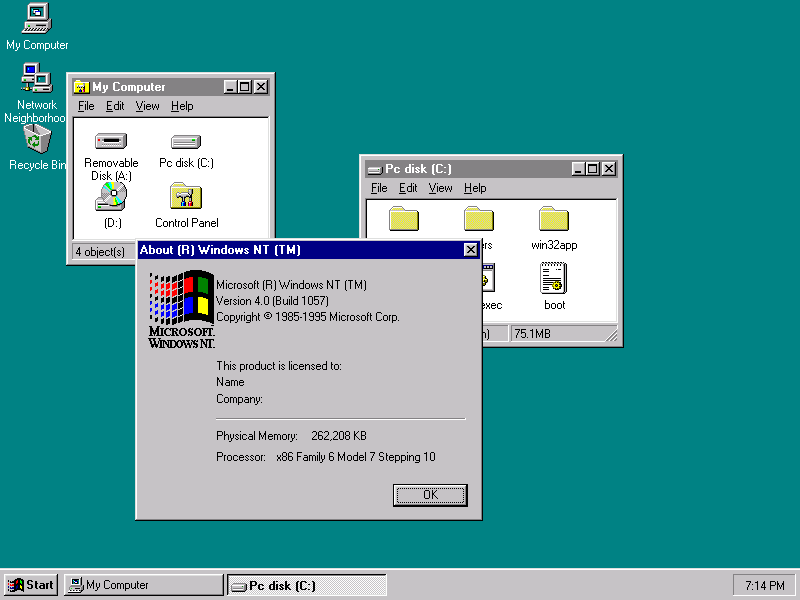Open View menu in My Computer window
The height and width of the screenshot is (600, 800).
(147, 106)
